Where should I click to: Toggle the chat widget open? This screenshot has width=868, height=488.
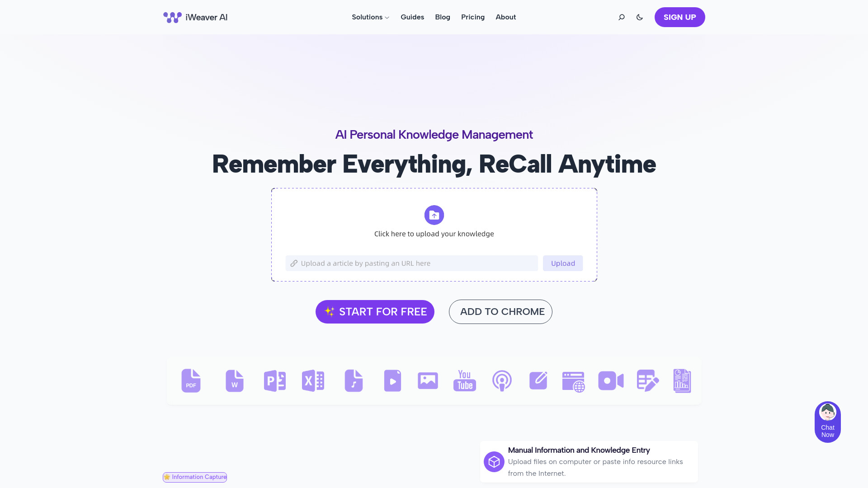[827, 421]
